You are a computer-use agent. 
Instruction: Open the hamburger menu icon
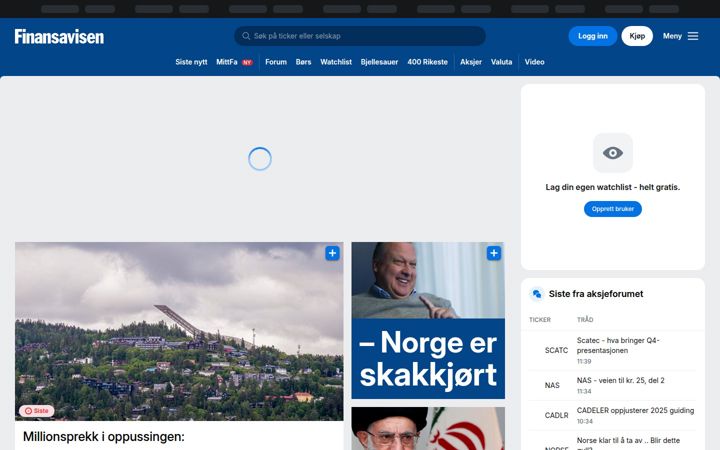[x=693, y=36]
